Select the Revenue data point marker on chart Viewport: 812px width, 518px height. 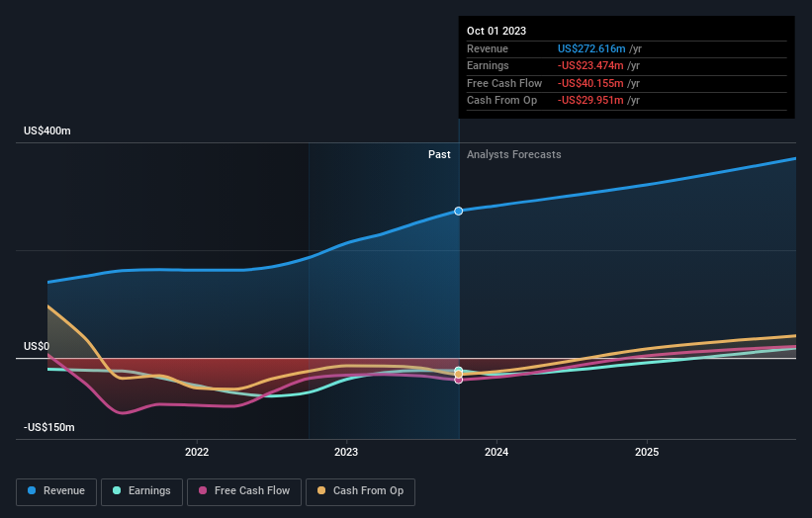pyautogui.click(x=458, y=212)
